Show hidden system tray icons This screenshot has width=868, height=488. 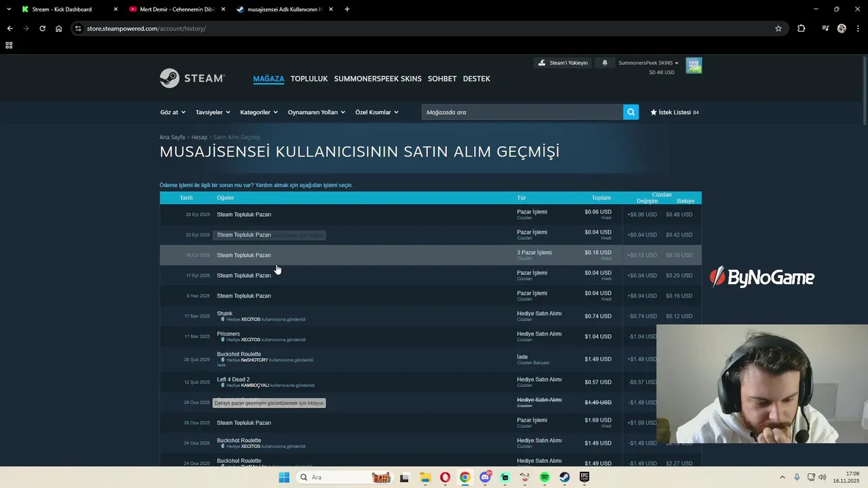[x=782, y=477]
